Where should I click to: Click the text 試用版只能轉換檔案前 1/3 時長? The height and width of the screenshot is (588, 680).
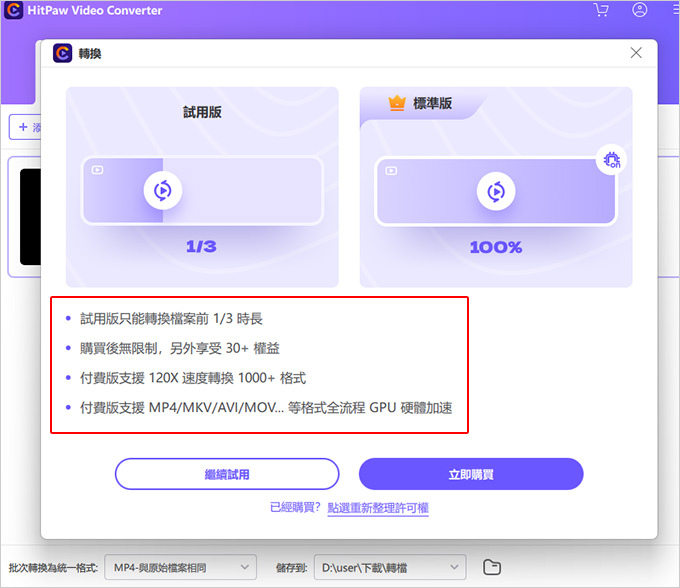pos(171,319)
